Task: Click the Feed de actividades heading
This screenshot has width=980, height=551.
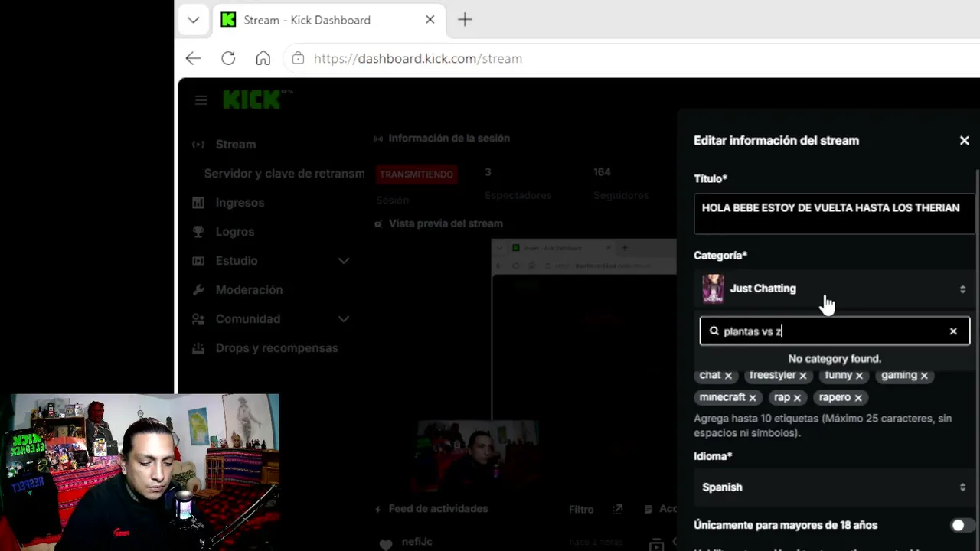Action: click(x=438, y=509)
